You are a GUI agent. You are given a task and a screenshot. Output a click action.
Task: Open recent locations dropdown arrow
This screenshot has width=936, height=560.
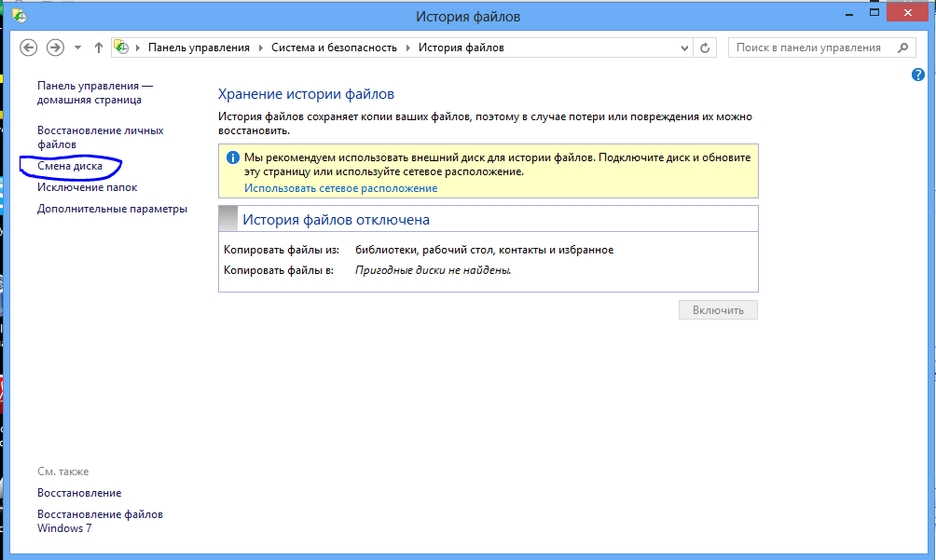[x=77, y=48]
